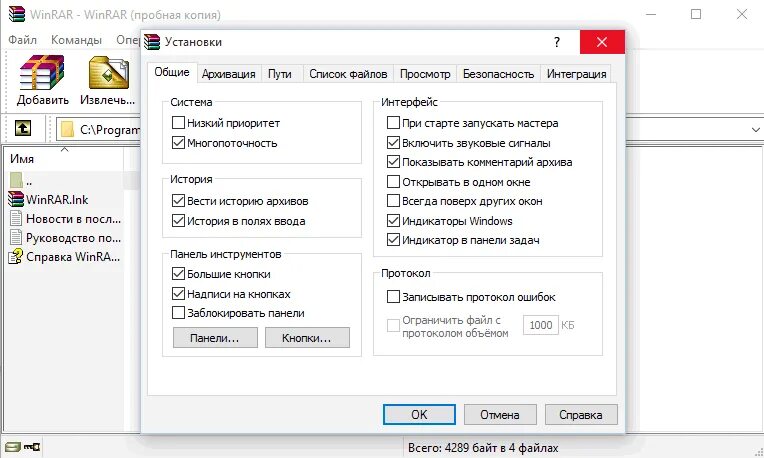Switch to the Архивация tab
This screenshot has width=764, height=458.
point(229,74)
